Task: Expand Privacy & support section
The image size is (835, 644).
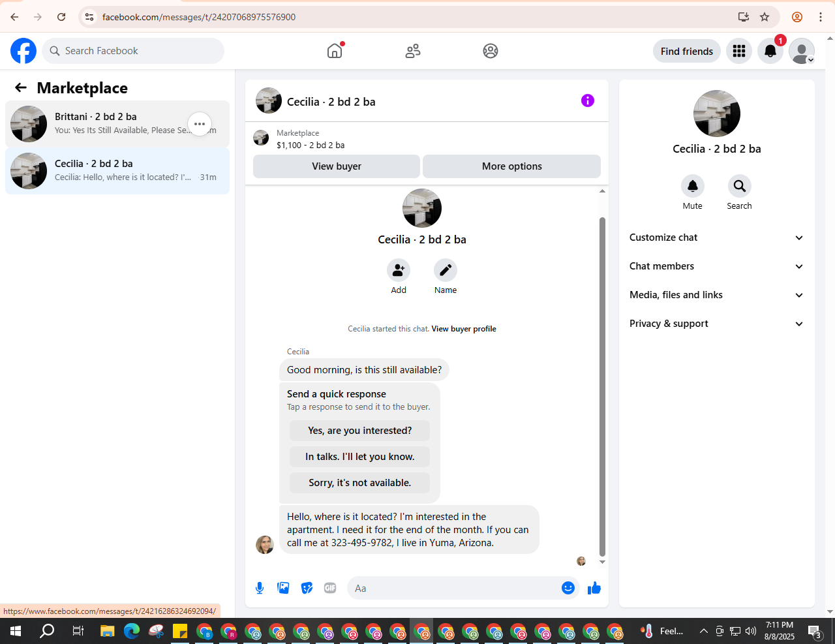Action: point(717,324)
